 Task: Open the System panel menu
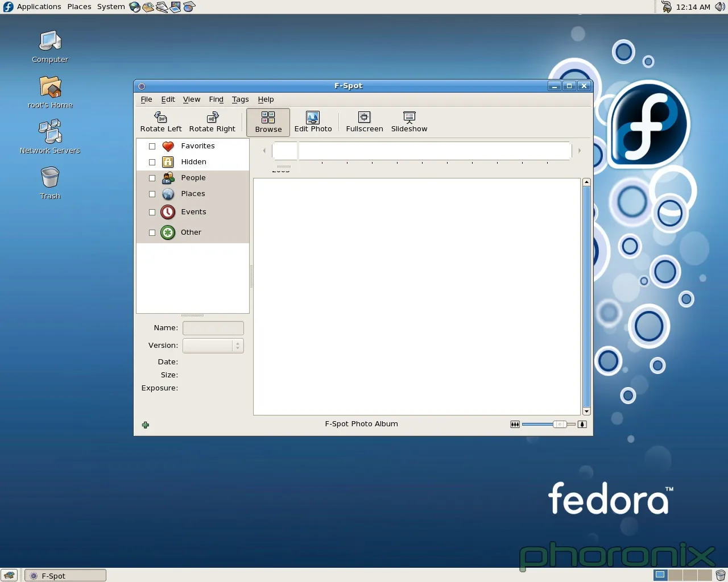(x=111, y=7)
